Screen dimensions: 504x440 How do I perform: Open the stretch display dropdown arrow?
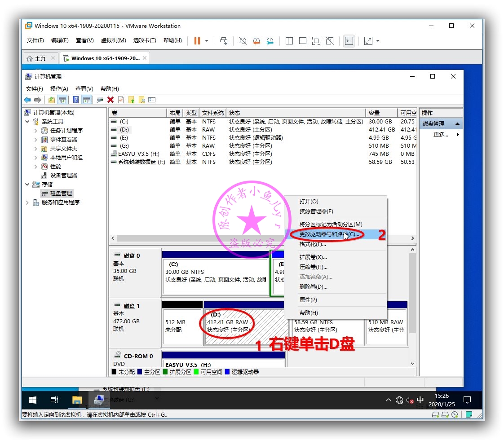click(378, 41)
